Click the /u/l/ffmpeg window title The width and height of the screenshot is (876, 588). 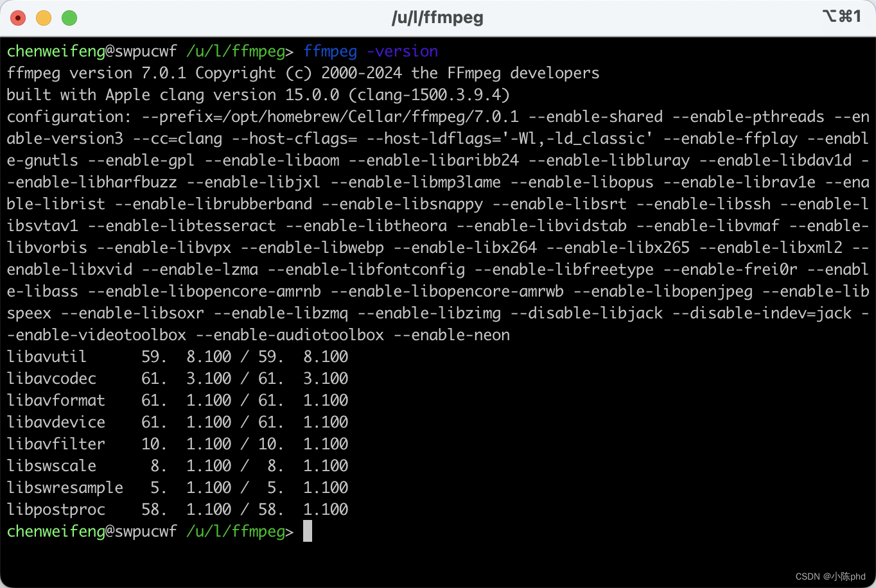coord(437,17)
